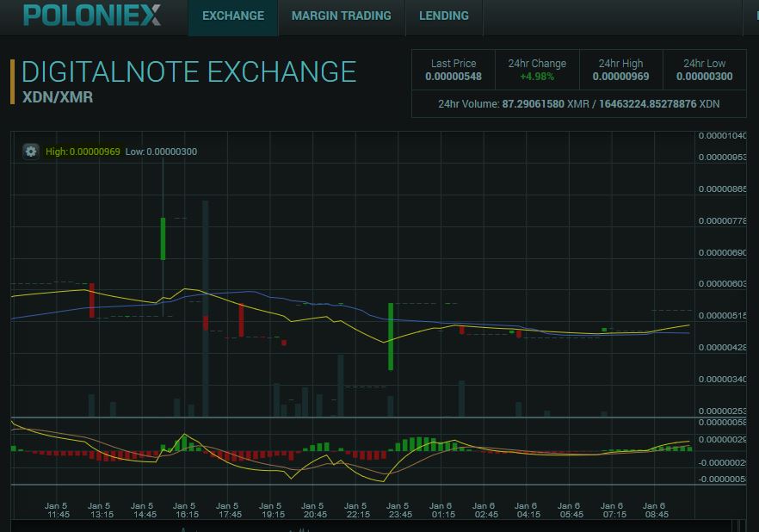The width and height of the screenshot is (759, 532).
Task: Click the price axis label 0.00000428
Action: click(722, 348)
